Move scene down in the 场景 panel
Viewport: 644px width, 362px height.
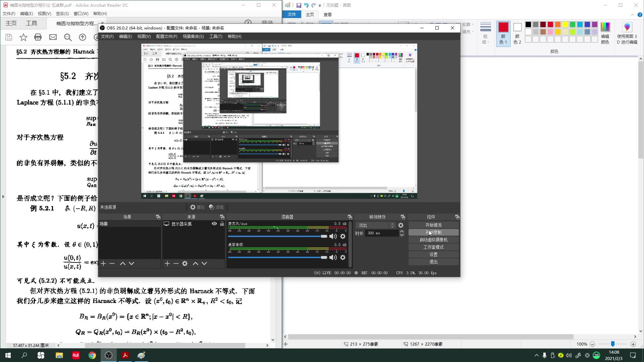(x=131, y=263)
